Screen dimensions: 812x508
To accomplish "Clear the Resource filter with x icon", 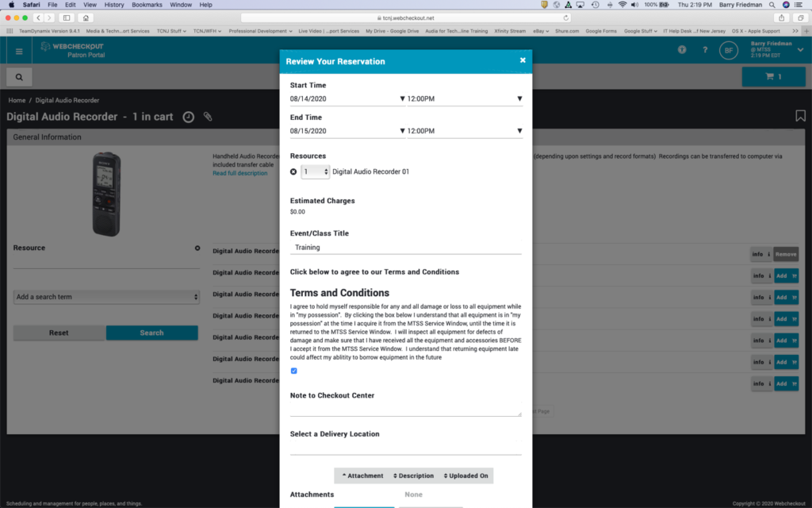I will coord(197,248).
